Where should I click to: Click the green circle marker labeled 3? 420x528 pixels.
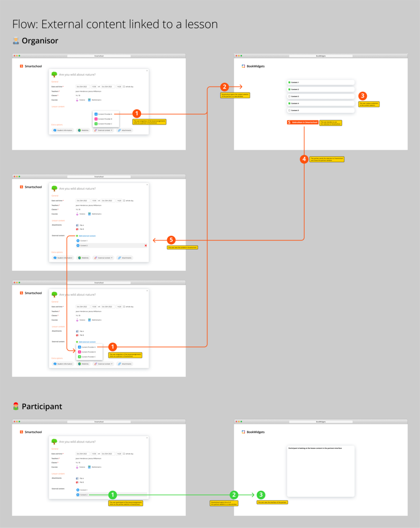coord(261,495)
